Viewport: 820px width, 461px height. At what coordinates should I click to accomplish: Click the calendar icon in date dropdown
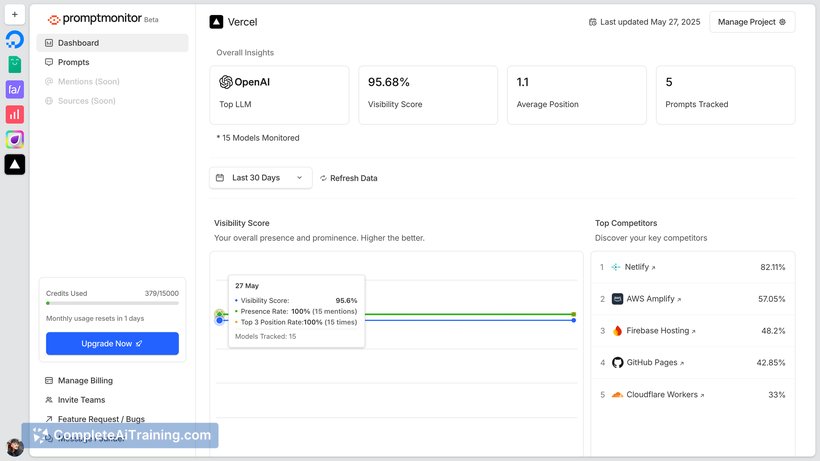point(220,178)
